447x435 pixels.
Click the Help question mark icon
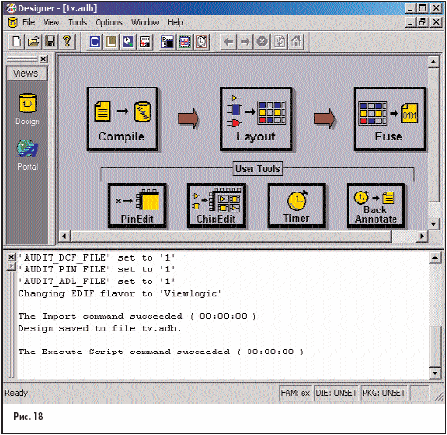click(x=67, y=42)
